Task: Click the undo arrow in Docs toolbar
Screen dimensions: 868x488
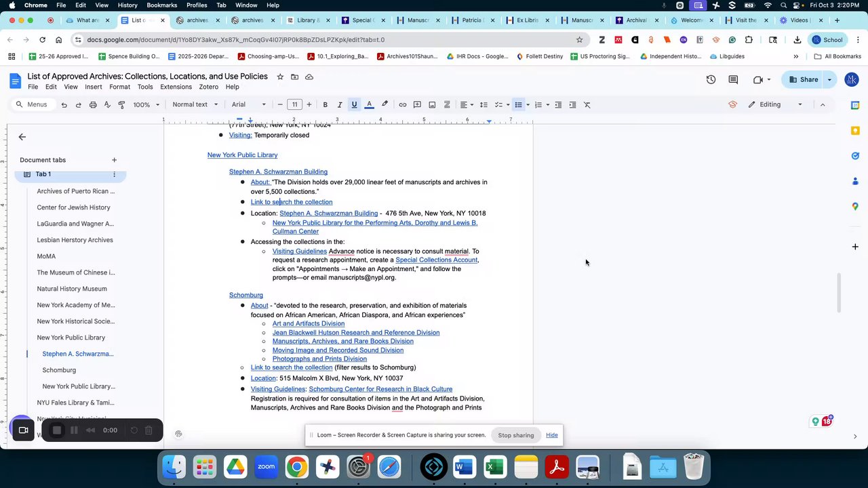Action: (x=64, y=105)
